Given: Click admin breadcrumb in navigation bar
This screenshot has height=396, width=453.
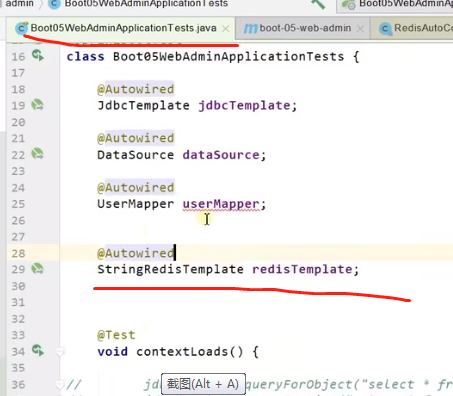Looking at the screenshot, I should [x=19, y=4].
